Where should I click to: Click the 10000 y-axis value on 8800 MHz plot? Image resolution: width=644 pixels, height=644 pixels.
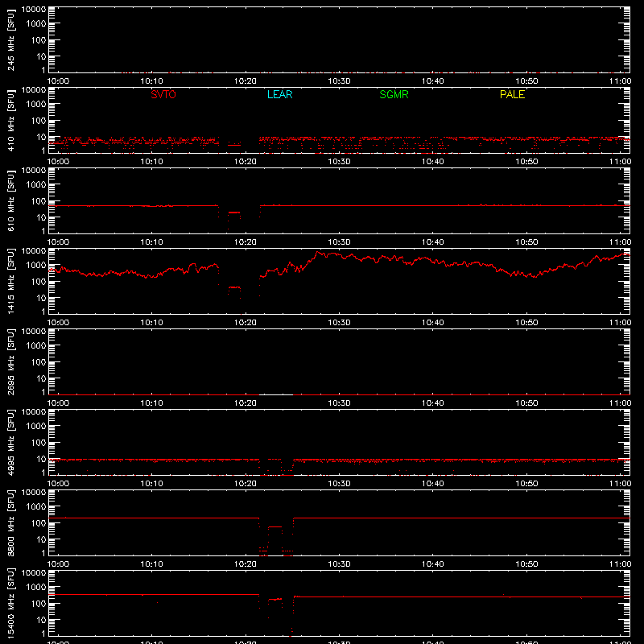[34, 493]
